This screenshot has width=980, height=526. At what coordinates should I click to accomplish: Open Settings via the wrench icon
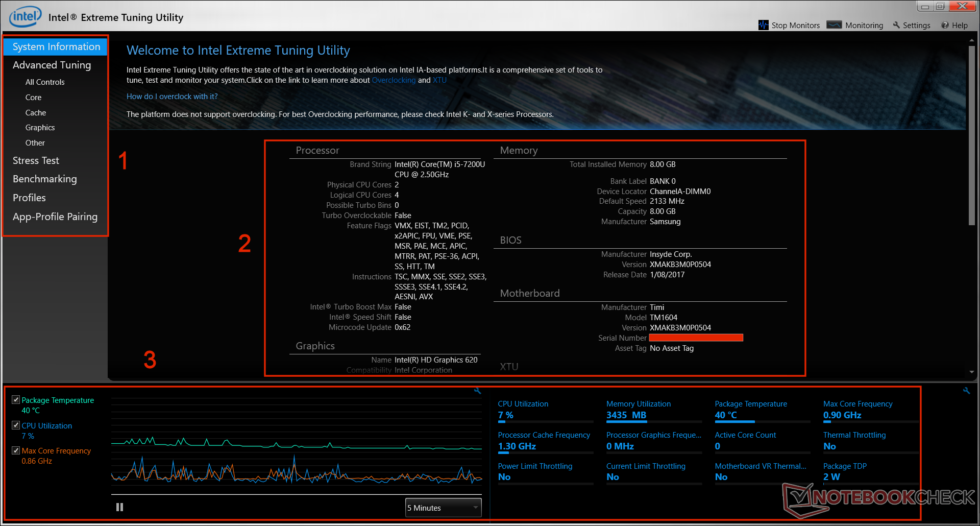tap(896, 25)
